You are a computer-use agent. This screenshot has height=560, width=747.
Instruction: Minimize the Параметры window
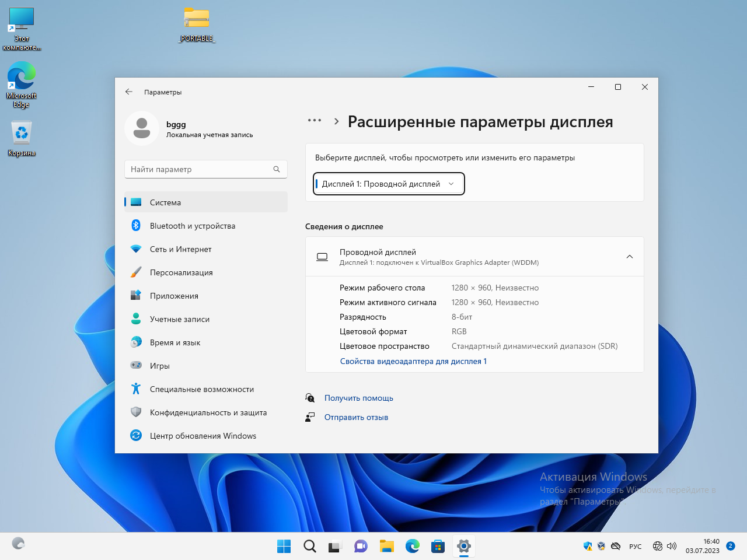coord(591,87)
